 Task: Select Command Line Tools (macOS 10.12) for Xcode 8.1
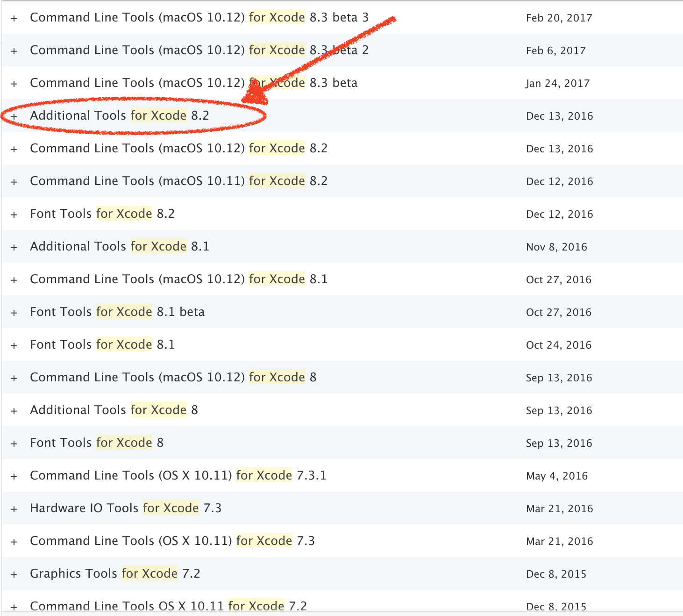[x=179, y=279]
